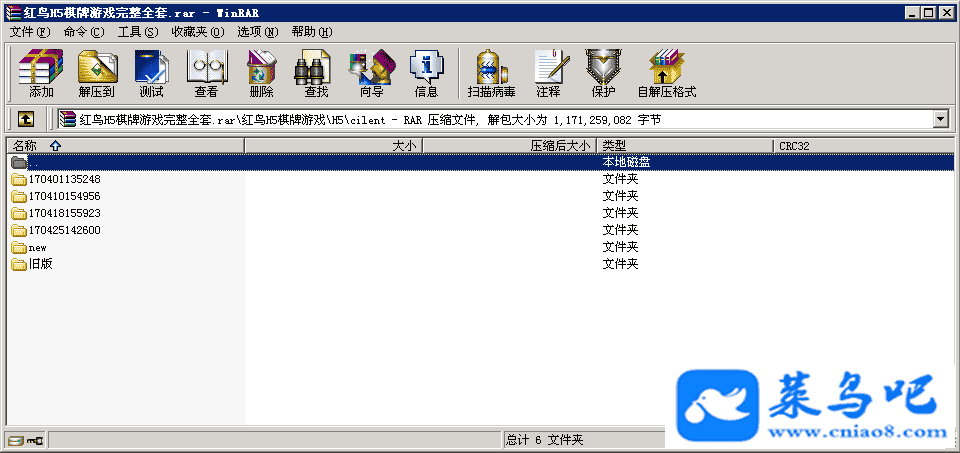The image size is (960, 453).
Task: Select folder name 170418155923
Action: tap(64, 214)
